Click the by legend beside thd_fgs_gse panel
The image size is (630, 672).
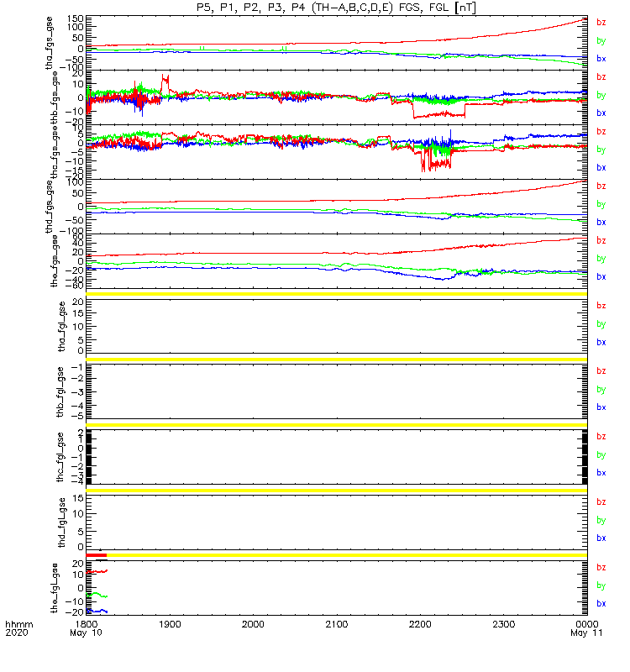click(x=601, y=204)
